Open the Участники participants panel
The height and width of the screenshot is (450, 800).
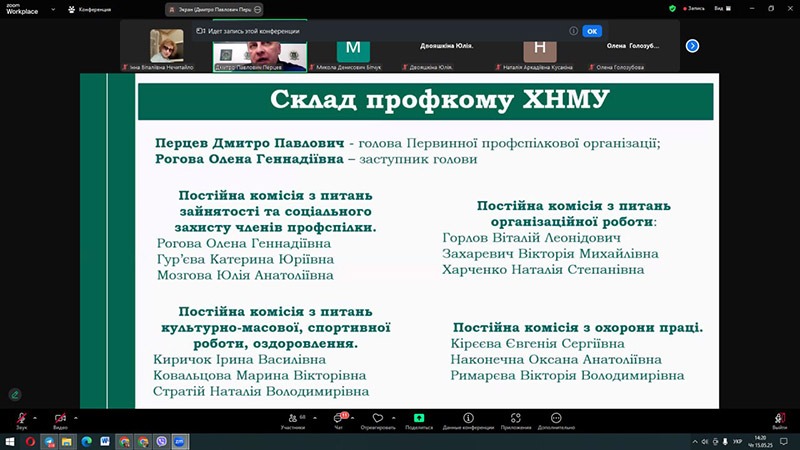[x=293, y=419]
